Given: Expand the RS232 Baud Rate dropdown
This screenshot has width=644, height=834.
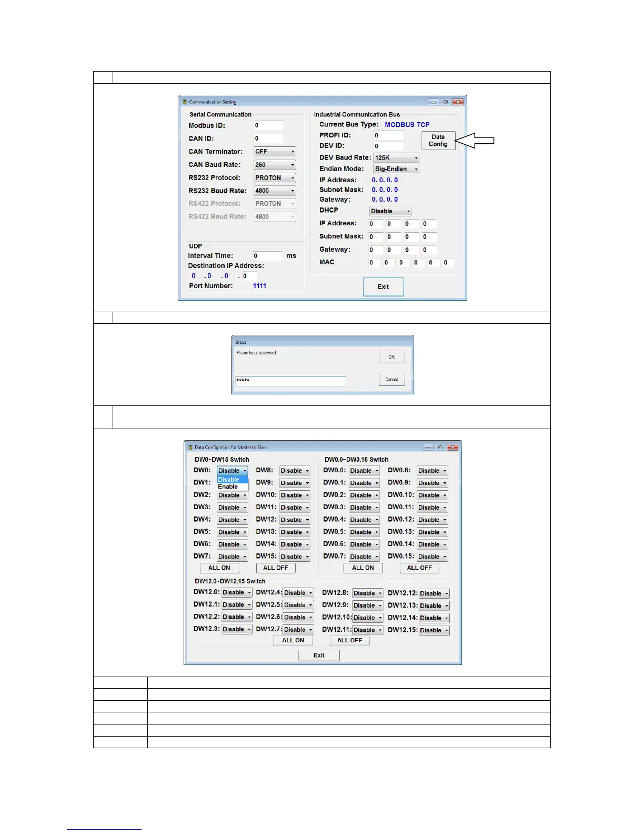Looking at the screenshot, I should [275, 191].
